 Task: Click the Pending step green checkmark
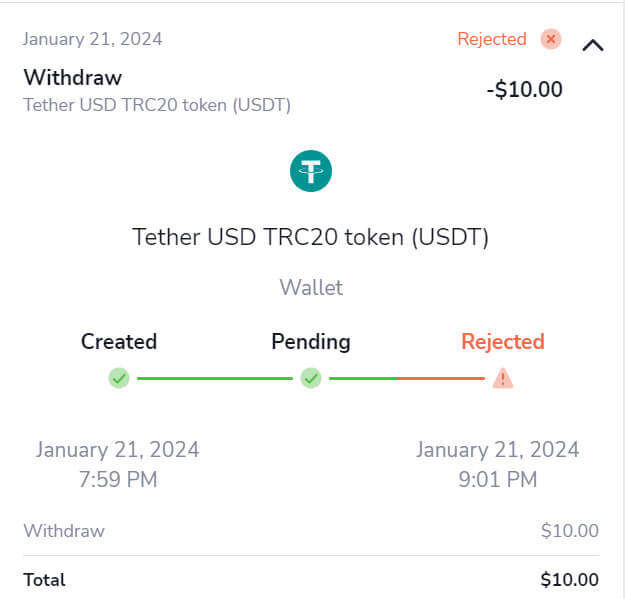[x=311, y=379]
